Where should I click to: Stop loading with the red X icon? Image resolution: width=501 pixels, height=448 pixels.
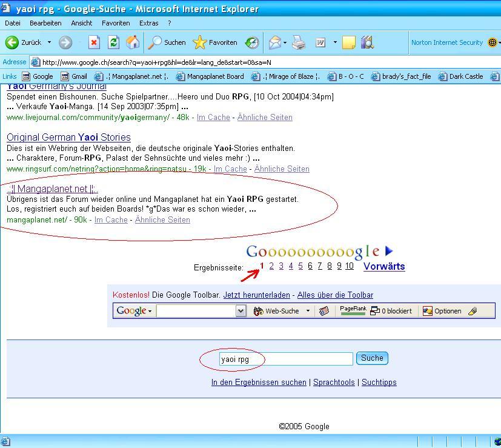pos(94,42)
